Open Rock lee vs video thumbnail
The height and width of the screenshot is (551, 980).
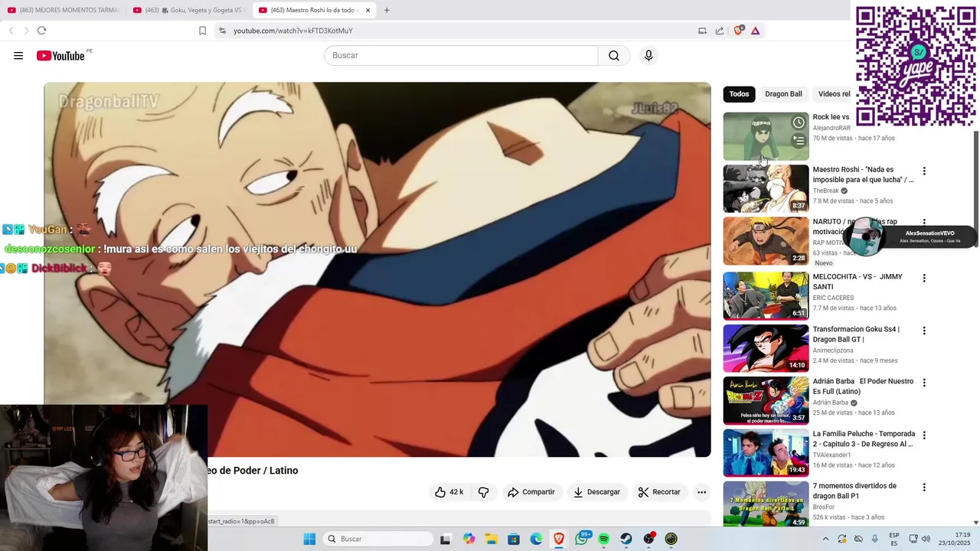click(766, 136)
